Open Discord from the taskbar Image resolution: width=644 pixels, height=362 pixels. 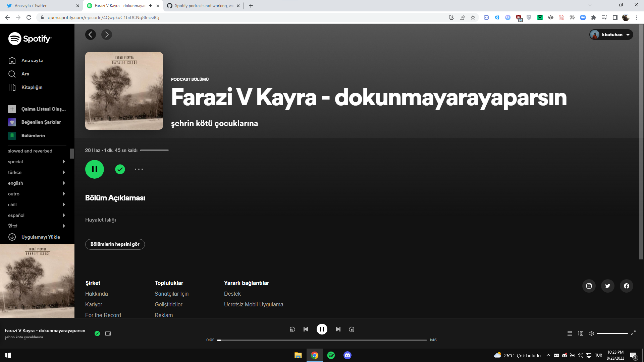347,355
